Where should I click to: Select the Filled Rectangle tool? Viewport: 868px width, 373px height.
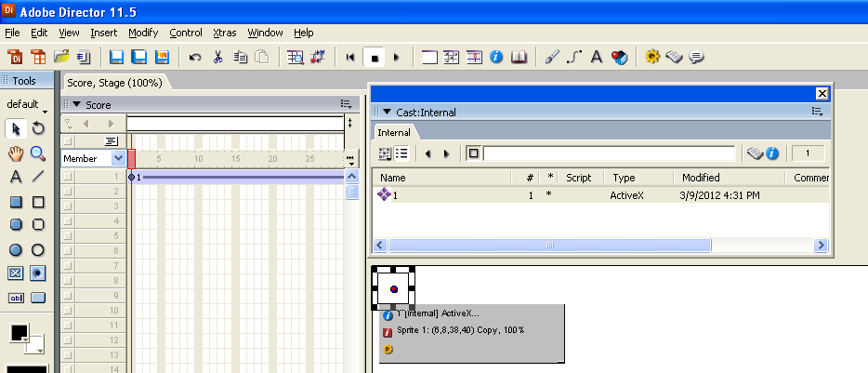click(x=16, y=202)
